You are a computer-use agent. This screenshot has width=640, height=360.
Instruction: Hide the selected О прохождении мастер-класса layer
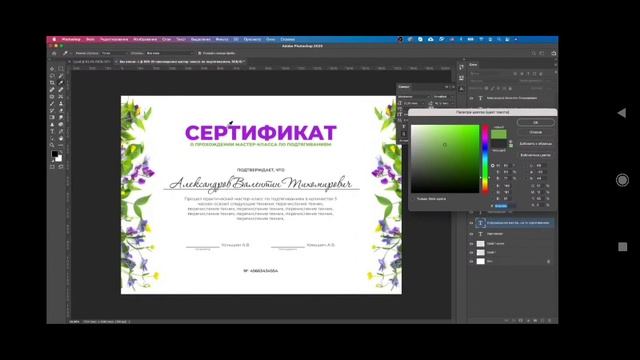pyautogui.click(x=471, y=223)
